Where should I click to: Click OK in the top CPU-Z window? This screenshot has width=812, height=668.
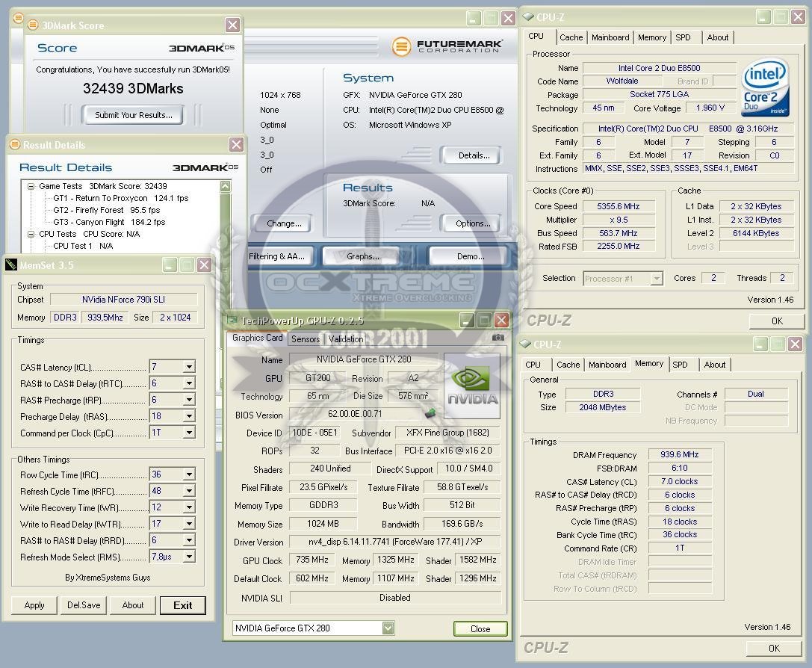(777, 321)
